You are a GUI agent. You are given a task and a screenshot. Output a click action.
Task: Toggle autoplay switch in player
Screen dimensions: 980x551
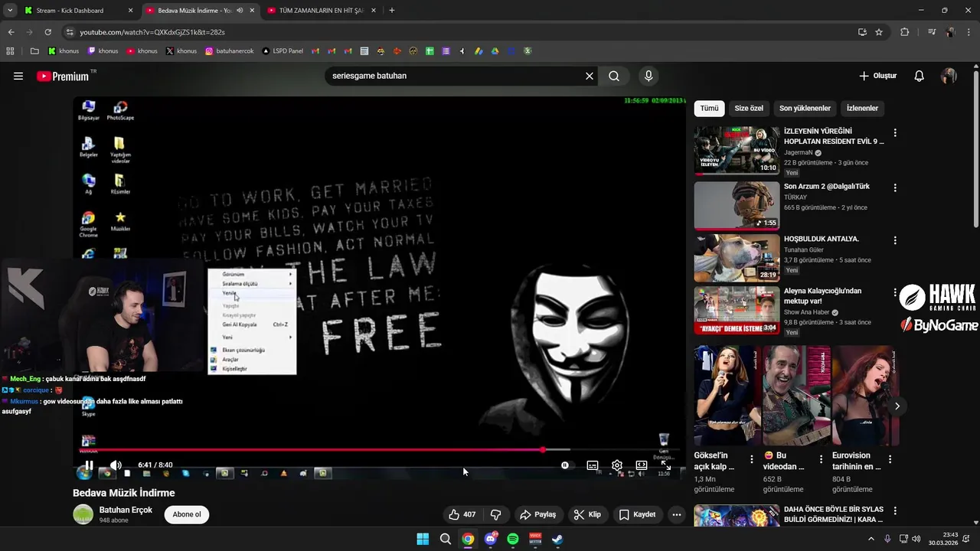pyautogui.click(x=565, y=465)
